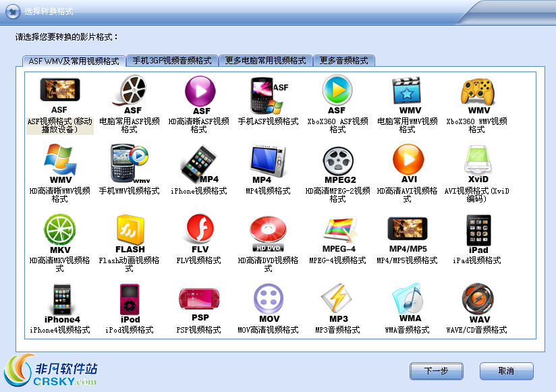Pick the purple HD ASF video icon
The image size is (556, 392).
200,95
